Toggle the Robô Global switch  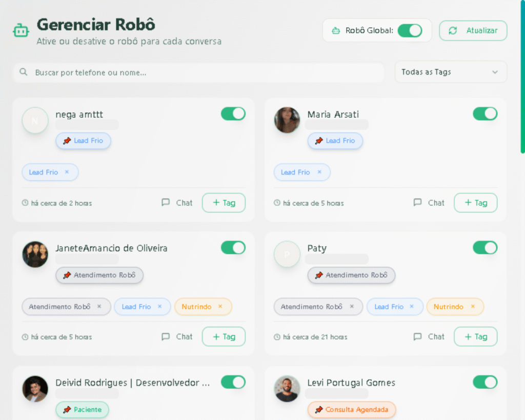pyautogui.click(x=410, y=31)
